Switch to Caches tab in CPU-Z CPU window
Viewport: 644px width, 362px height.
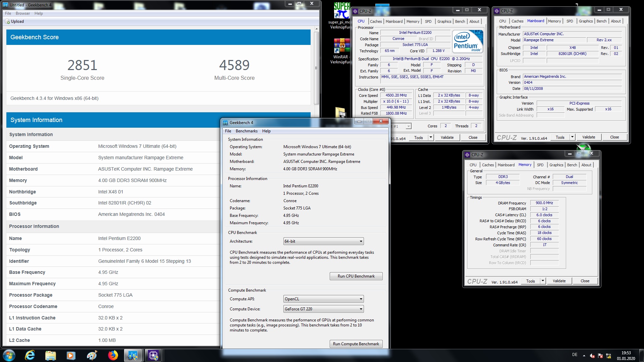point(376,21)
